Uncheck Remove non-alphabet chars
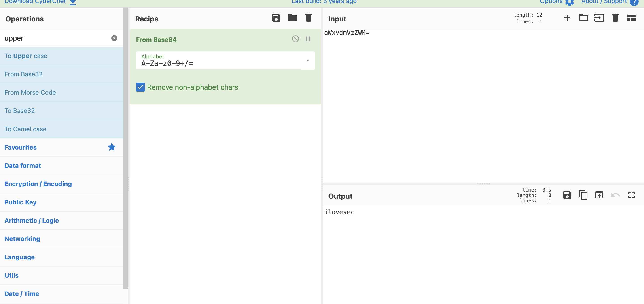 point(140,87)
